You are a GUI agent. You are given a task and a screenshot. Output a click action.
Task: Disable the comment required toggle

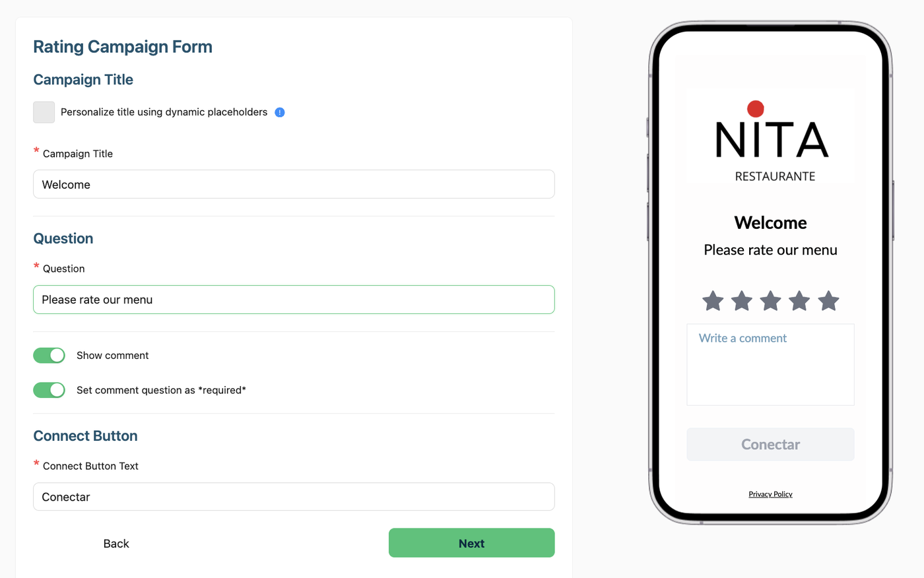(49, 390)
